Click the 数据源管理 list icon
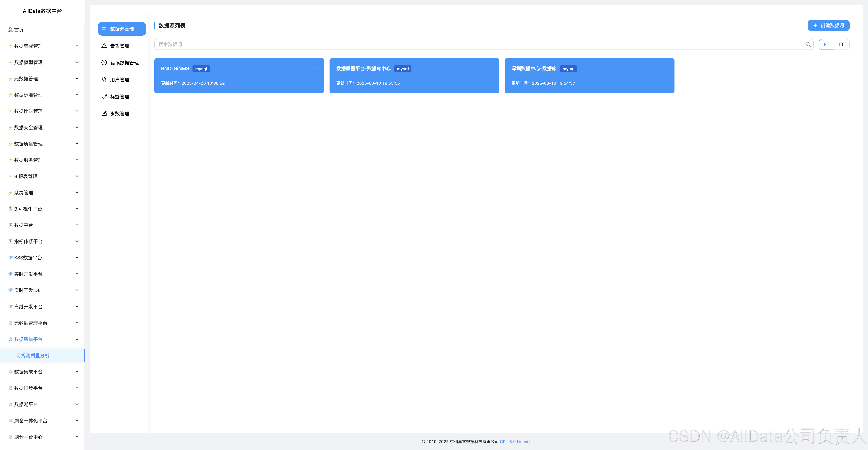868x450 pixels. (104, 29)
